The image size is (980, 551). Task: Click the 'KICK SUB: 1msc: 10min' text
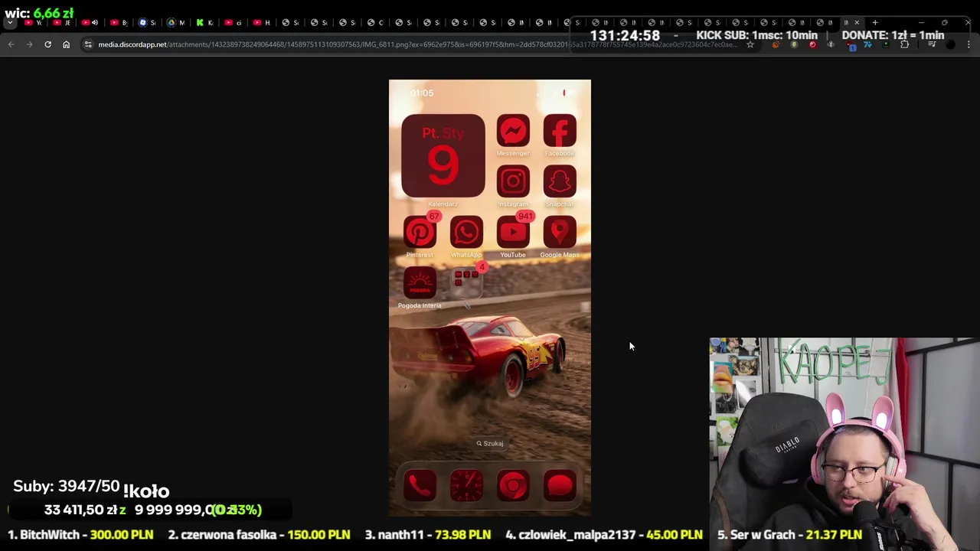(756, 35)
